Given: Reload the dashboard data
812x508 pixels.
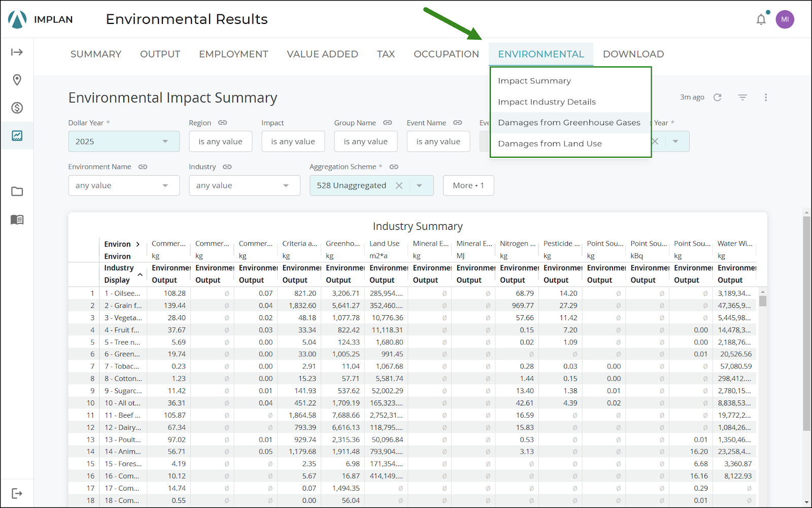Looking at the screenshot, I should point(717,97).
